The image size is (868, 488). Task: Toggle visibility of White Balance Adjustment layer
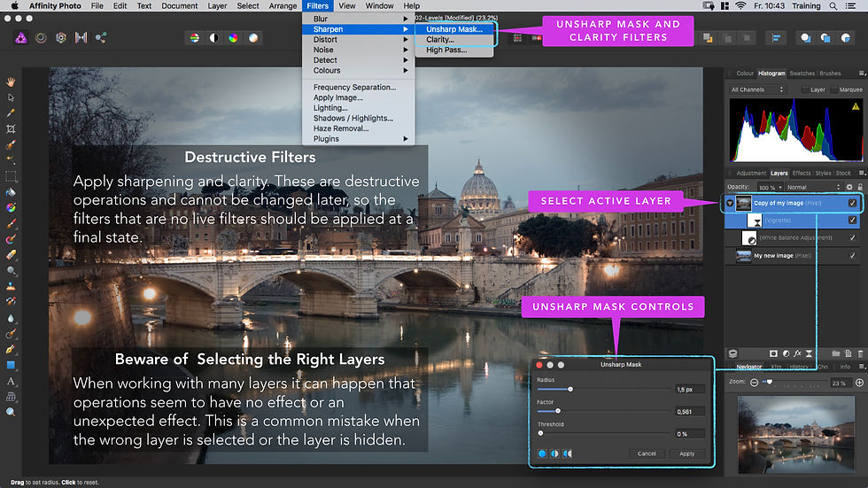[852, 238]
